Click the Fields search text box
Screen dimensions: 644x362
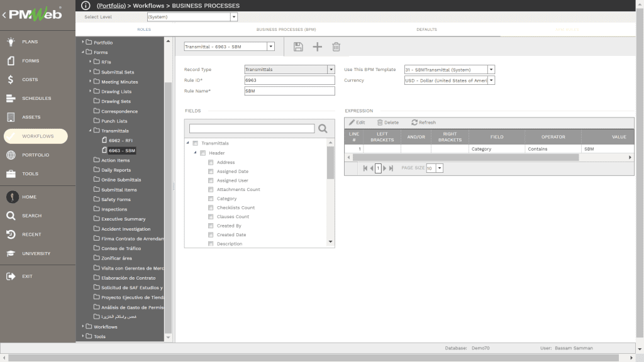point(252,129)
